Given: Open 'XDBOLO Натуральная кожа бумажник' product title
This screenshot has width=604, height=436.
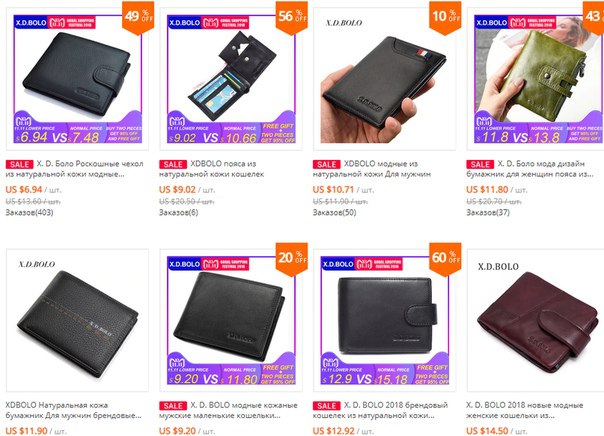Looking at the screenshot, I should coord(73,410).
